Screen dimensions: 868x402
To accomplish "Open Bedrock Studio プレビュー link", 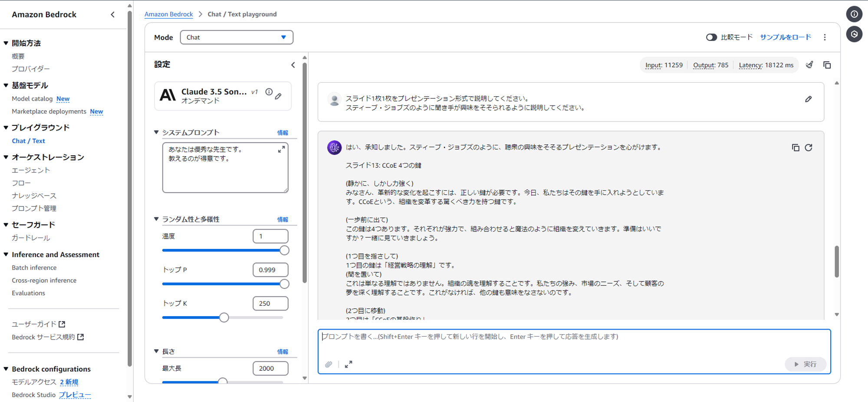I will tap(75, 395).
